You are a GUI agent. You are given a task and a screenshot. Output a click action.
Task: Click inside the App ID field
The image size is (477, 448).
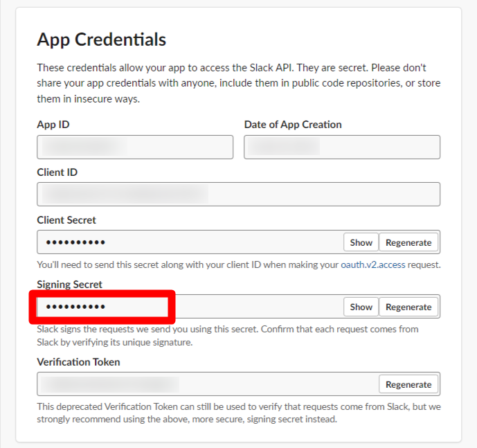click(x=135, y=147)
